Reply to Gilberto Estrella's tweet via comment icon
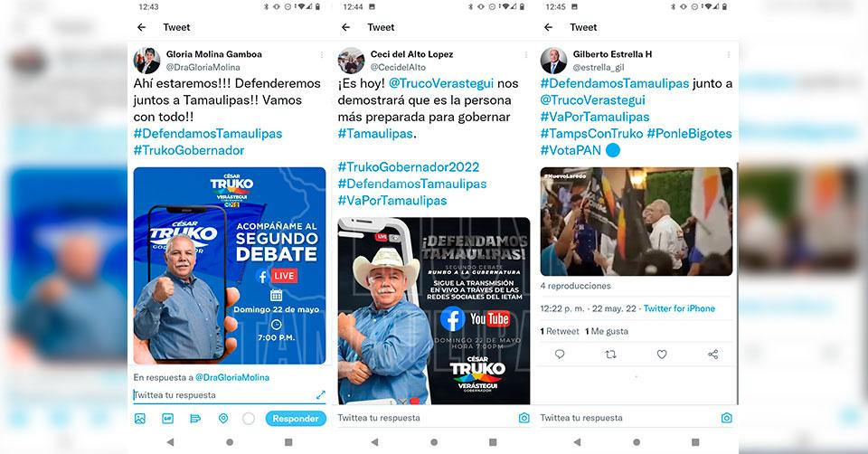868x454 pixels. coord(560,355)
